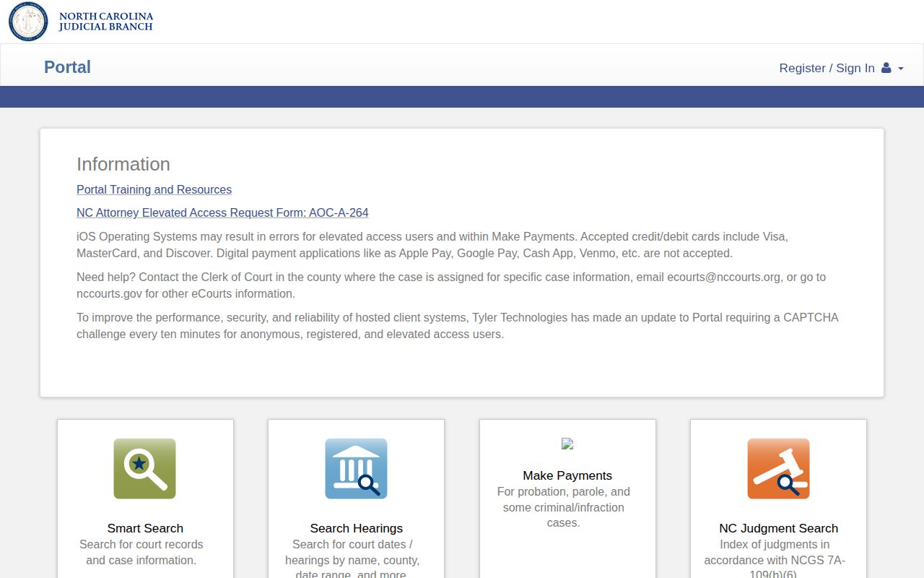This screenshot has height=578, width=924.
Task: Click the 'Search for court records' description
Action: pyautogui.click(x=141, y=552)
